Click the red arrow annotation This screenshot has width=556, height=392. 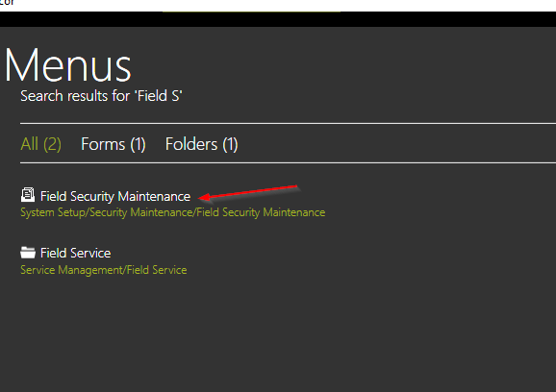pos(248,192)
